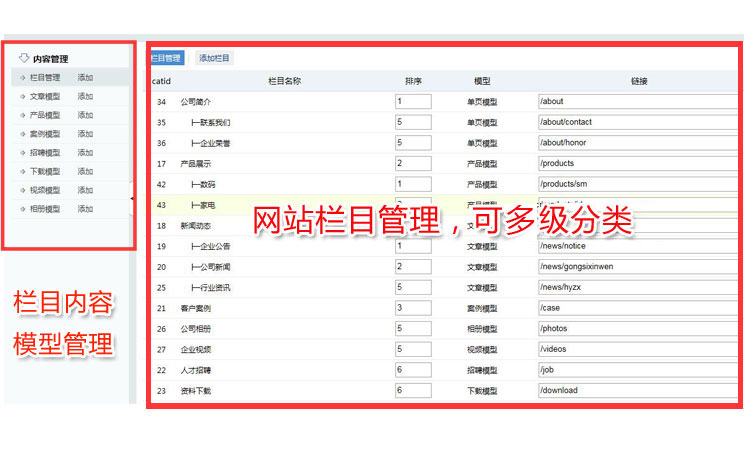Open 产品模型 in the sidebar
750x450 pixels.
(x=44, y=115)
